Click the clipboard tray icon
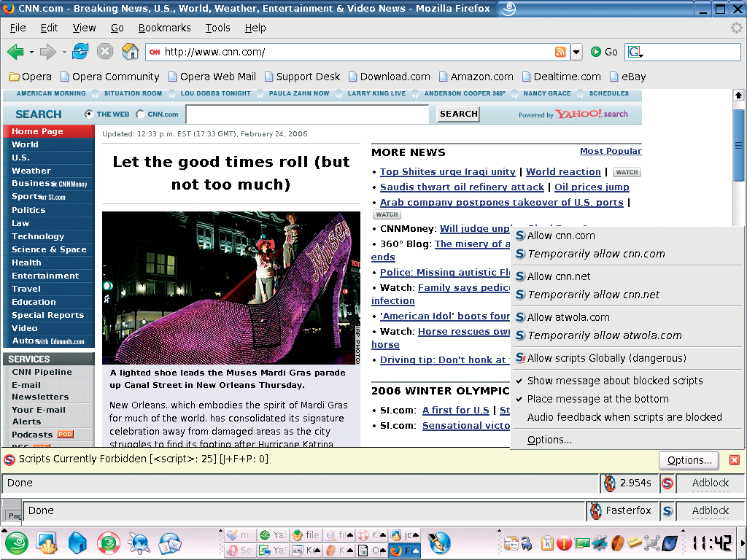The width and height of the screenshot is (747, 560). (547, 543)
